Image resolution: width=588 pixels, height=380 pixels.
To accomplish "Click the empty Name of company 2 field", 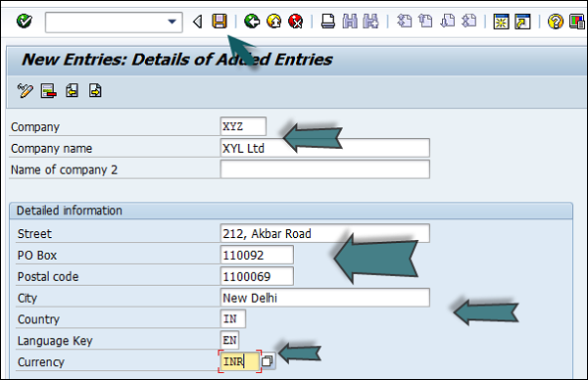I will click(325, 169).
